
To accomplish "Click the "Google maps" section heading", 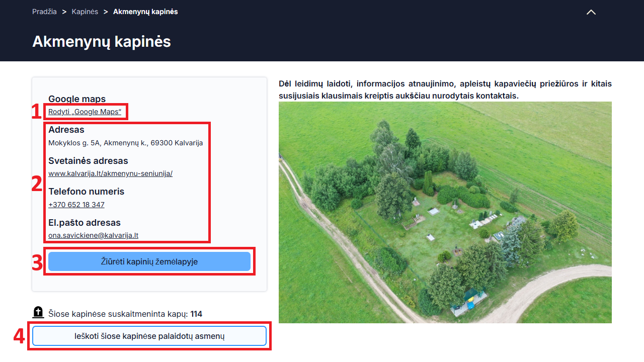I will coord(77,99).
